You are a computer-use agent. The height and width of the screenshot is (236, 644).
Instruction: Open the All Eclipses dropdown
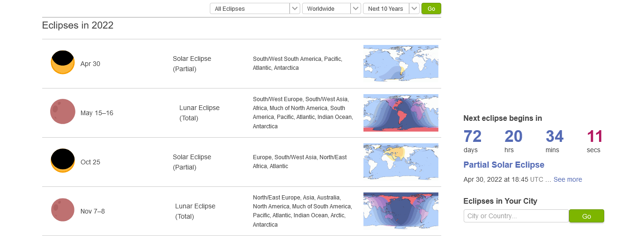254,8
